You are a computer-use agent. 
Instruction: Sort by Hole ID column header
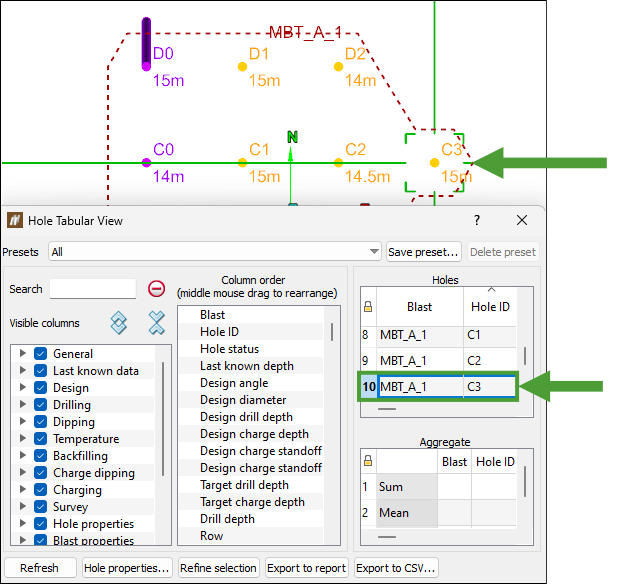[x=490, y=307]
